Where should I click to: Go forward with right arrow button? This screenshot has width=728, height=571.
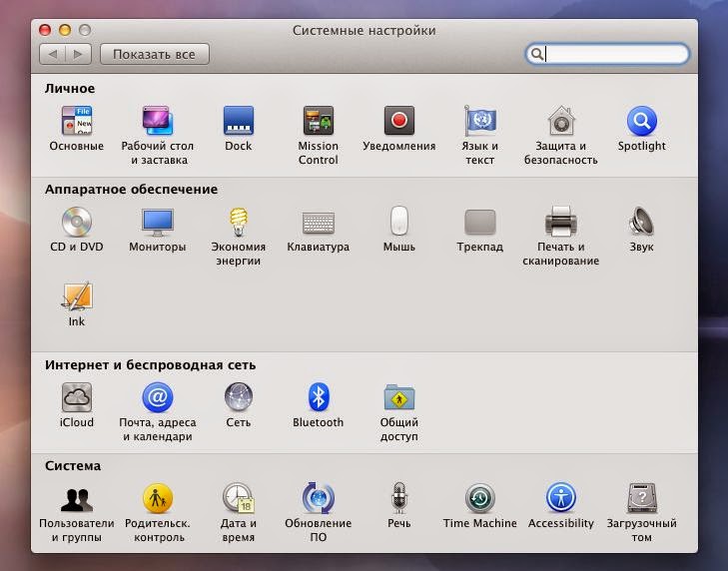79,54
